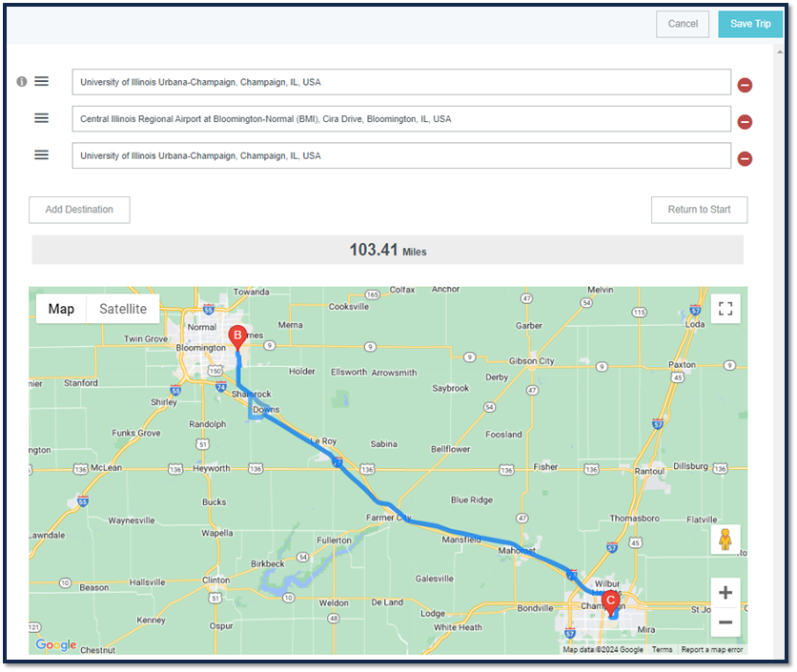
Task: Click the Street View pegman icon
Action: 725,540
